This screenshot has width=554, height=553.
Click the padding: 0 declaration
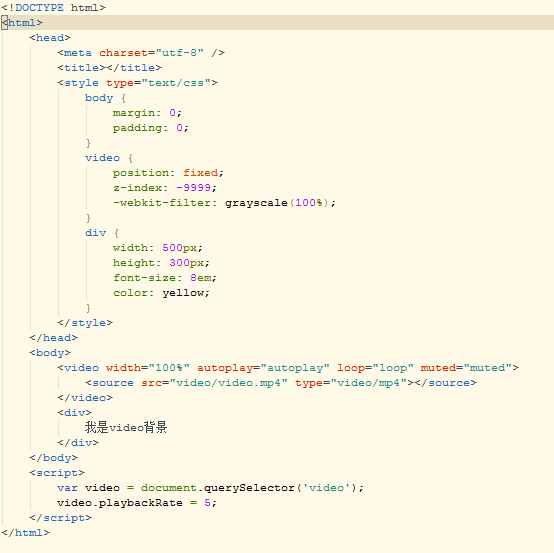click(x=151, y=128)
